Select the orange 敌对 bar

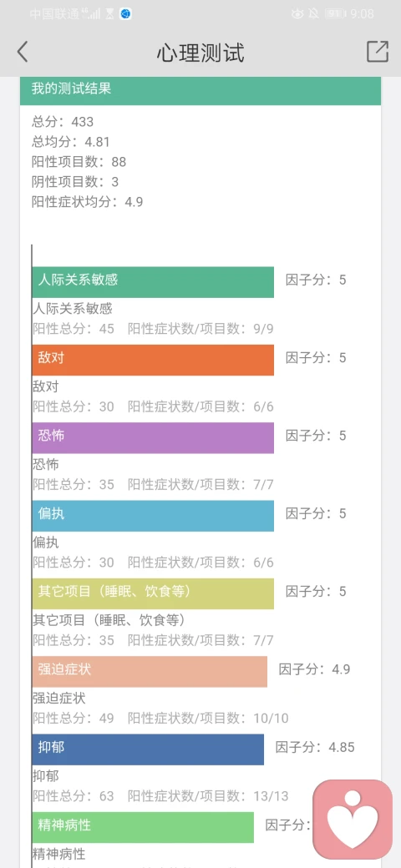[153, 361]
